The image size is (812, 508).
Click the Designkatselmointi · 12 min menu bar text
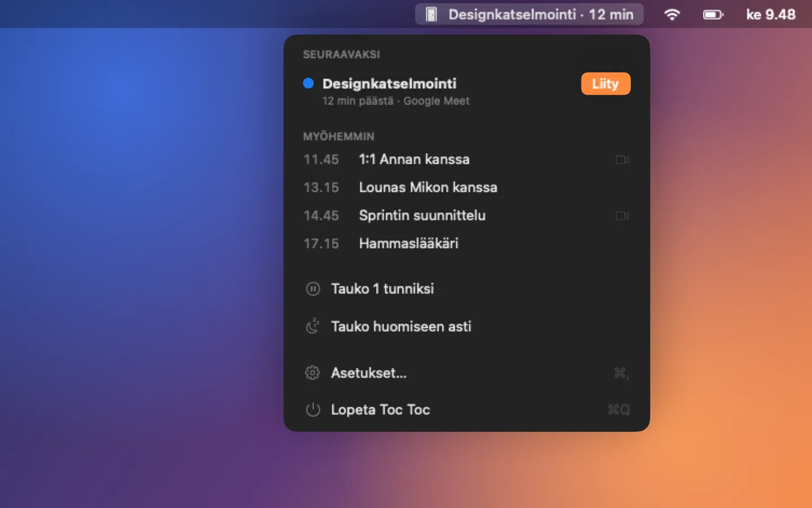541,15
